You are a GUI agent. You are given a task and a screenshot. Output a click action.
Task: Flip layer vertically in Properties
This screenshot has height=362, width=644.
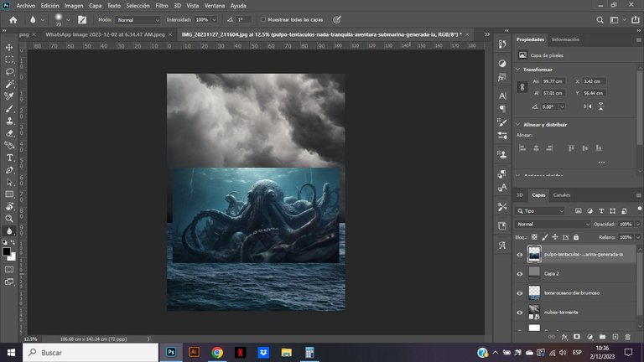[x=600, y=106]
